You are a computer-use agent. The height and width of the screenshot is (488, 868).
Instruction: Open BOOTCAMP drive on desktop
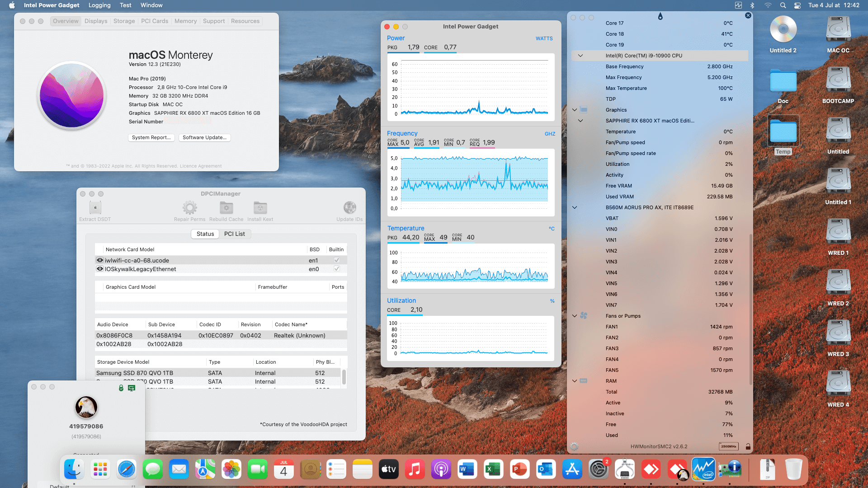coord(838,85)
